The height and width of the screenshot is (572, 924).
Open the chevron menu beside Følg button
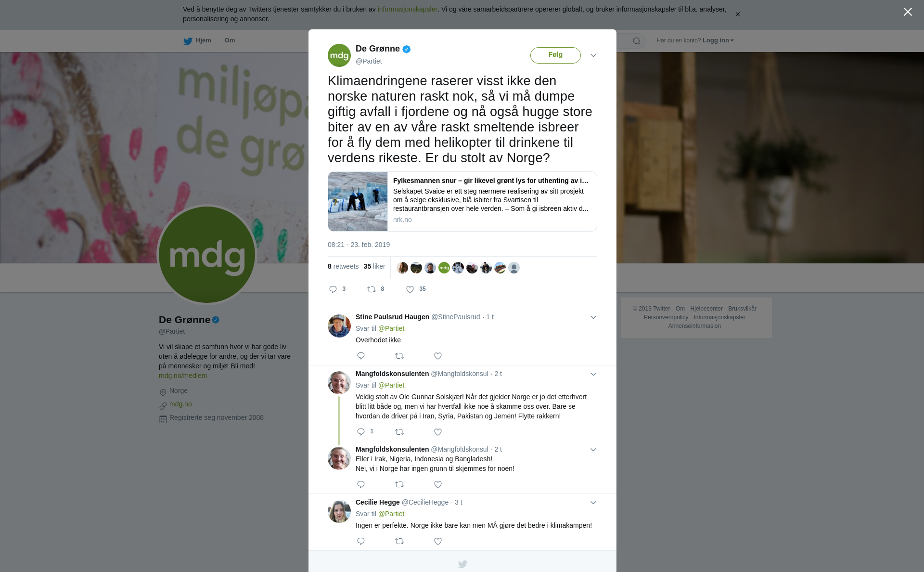pos(593,55)
